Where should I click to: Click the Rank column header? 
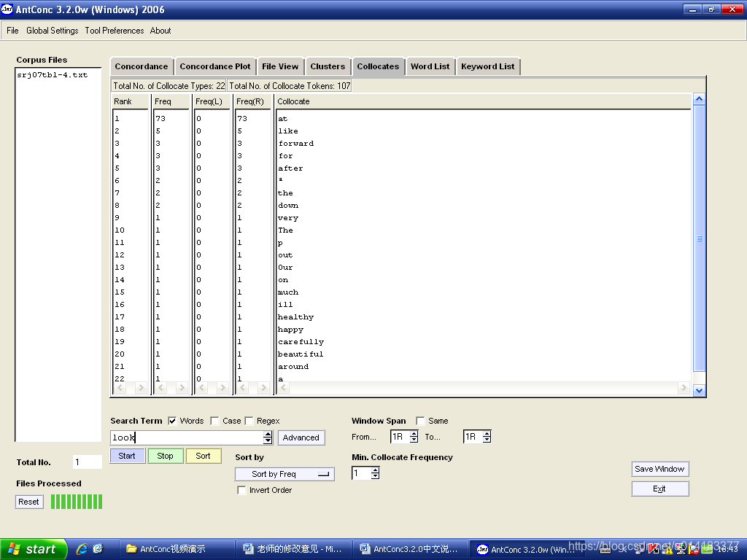[123, 101]
